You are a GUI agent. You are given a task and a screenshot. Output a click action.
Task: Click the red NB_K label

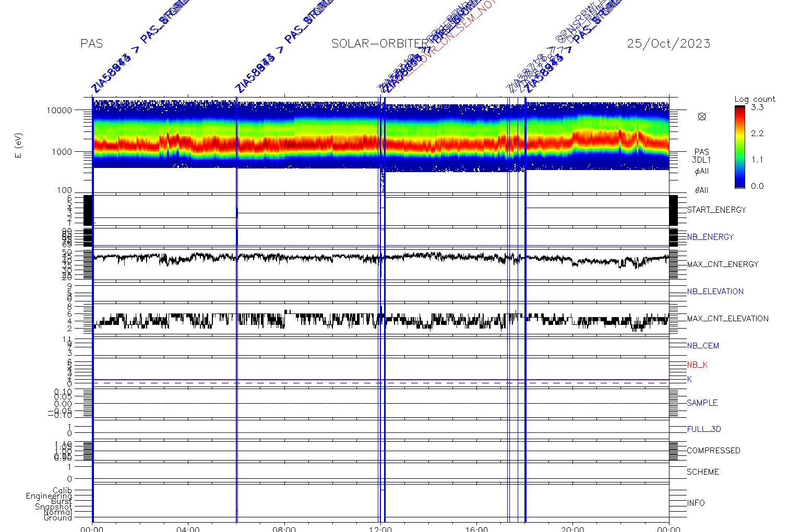click(x=697, y=365)
